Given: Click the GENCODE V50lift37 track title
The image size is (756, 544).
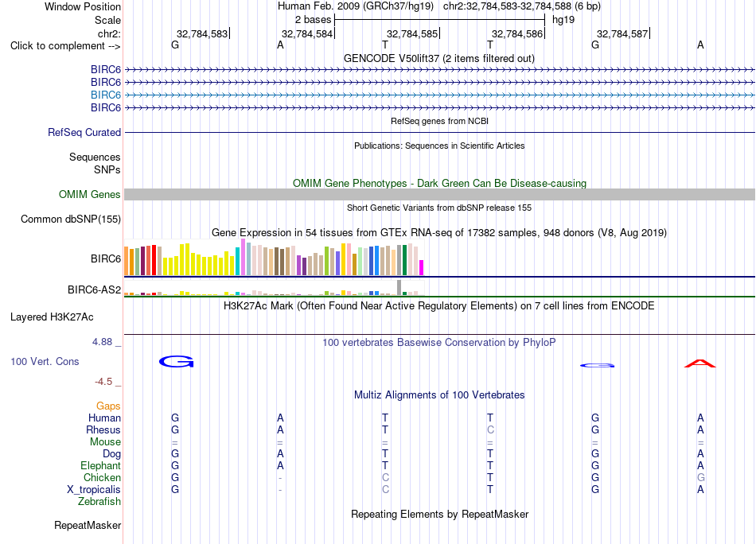Looking at the screenshot, I should point(439,58).
